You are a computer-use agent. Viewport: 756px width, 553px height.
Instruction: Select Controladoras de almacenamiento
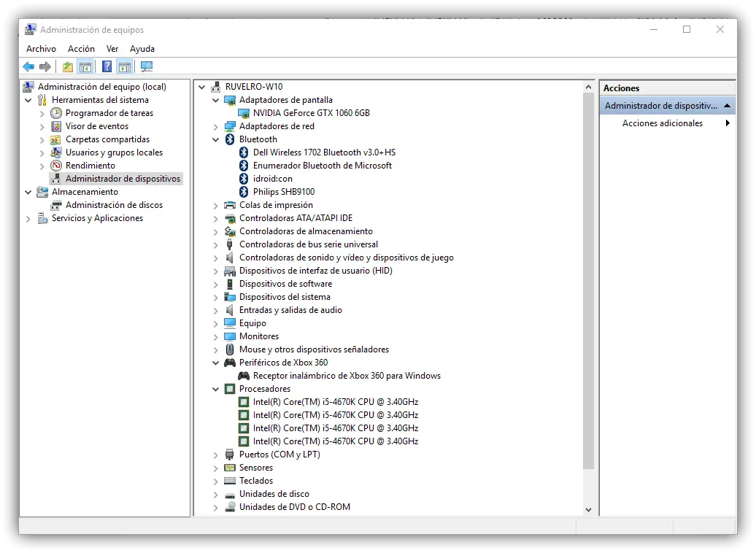tap(306, 231)
